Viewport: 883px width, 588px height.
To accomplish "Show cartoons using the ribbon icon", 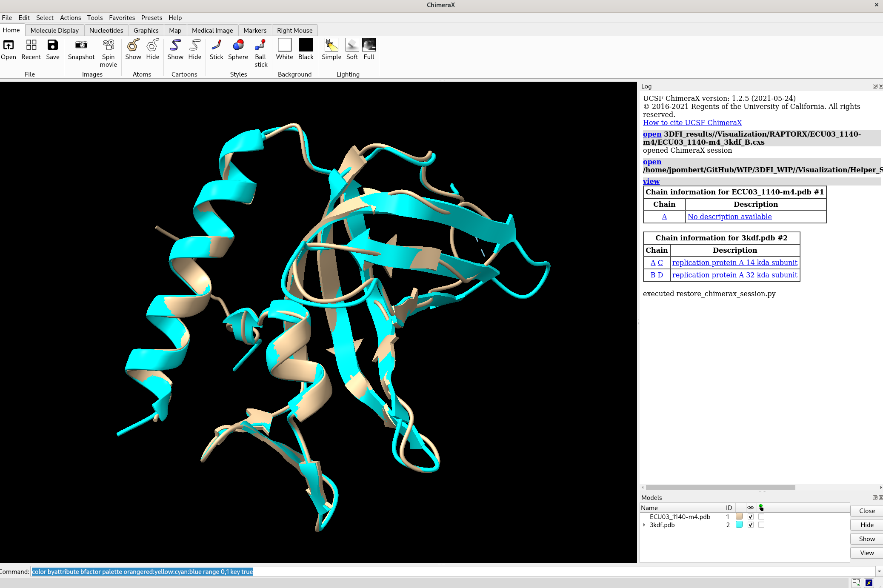I will pos(175,45).
